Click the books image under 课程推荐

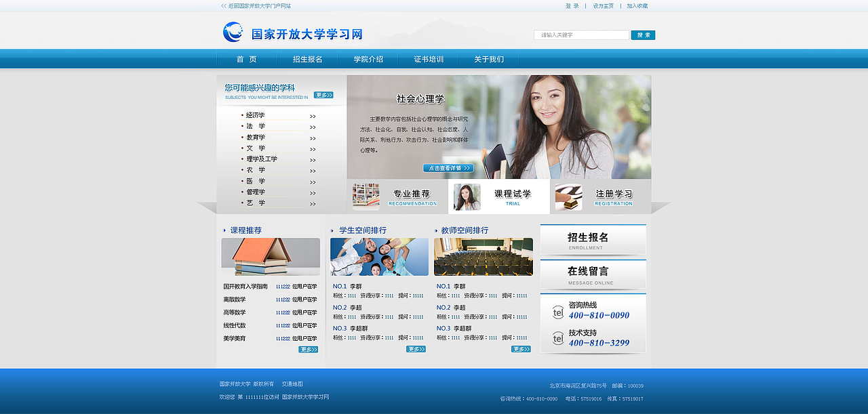(x=271, y=257)
